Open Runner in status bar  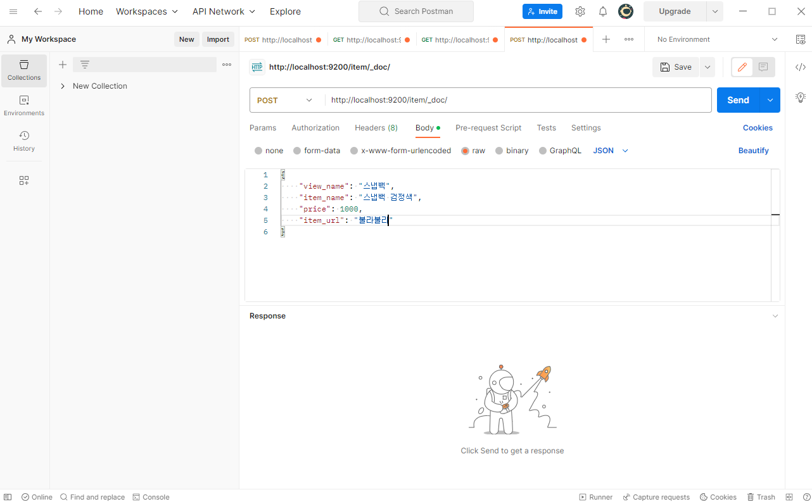[x=596, y=497]
